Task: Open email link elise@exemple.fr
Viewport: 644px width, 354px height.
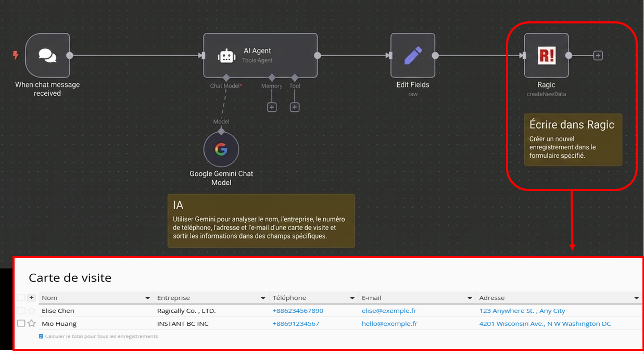Action: coord(389,311)
